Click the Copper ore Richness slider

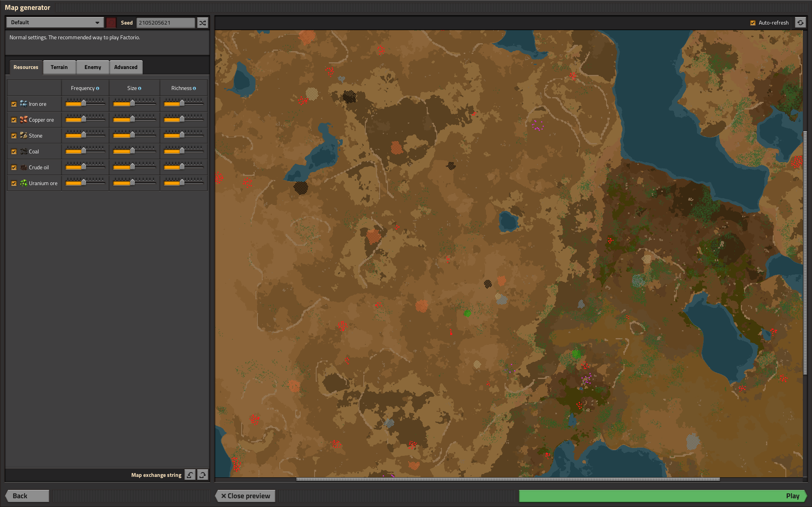point(184,119)
